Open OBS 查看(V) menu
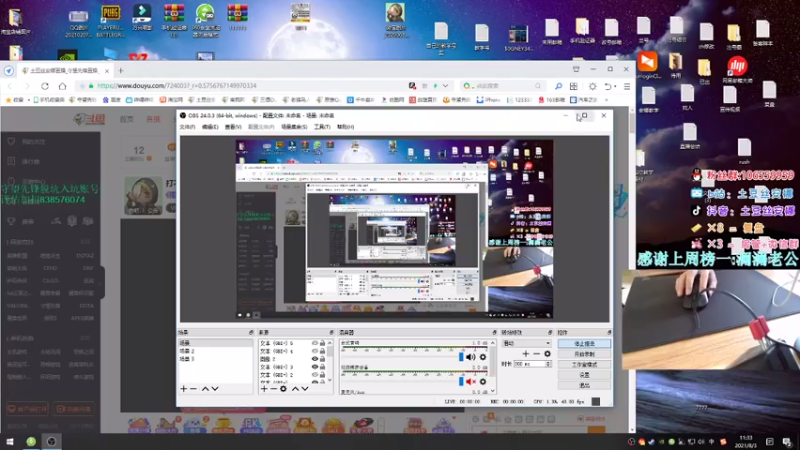 (x=233, y=127)
